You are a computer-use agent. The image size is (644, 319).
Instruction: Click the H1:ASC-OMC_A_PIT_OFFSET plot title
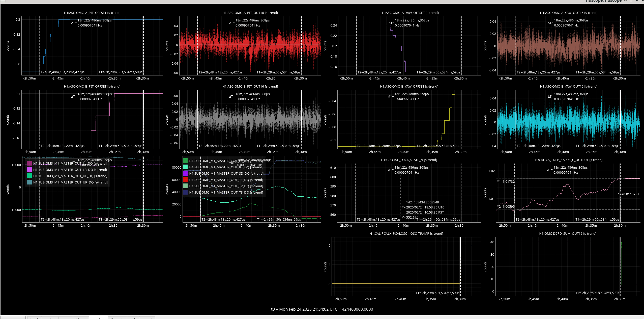pos(92,13)
